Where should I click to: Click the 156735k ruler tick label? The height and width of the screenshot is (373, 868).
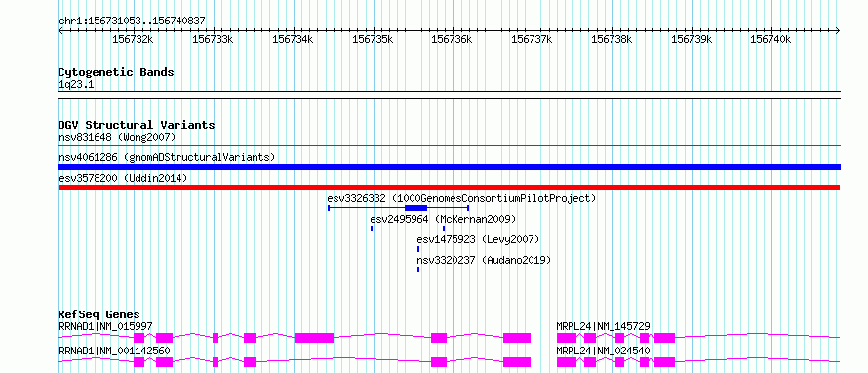pyautogui.click(x=373, y=39)
